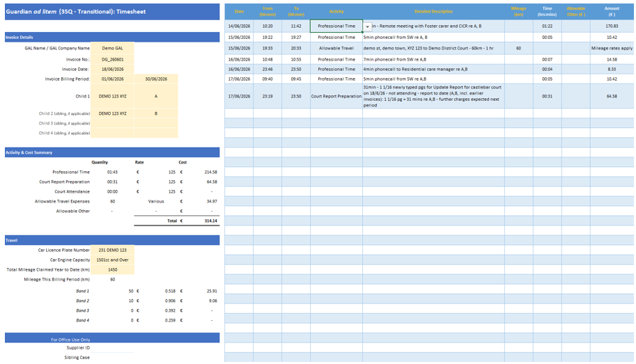Screen dimensions: 636x364
Task: Select the To time cell 09:45
Action: [296, 79]
